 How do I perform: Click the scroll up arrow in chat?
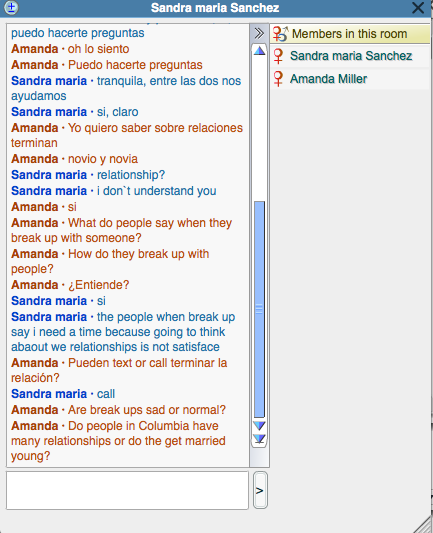click(x=259, y=51)
